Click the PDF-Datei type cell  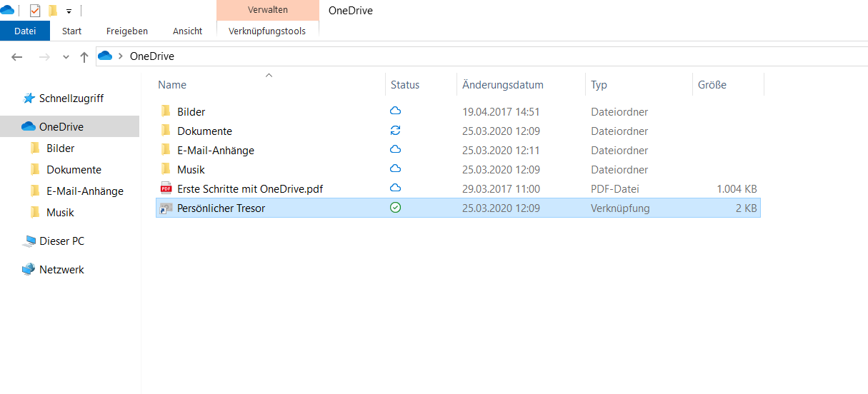tap(615, 189)
